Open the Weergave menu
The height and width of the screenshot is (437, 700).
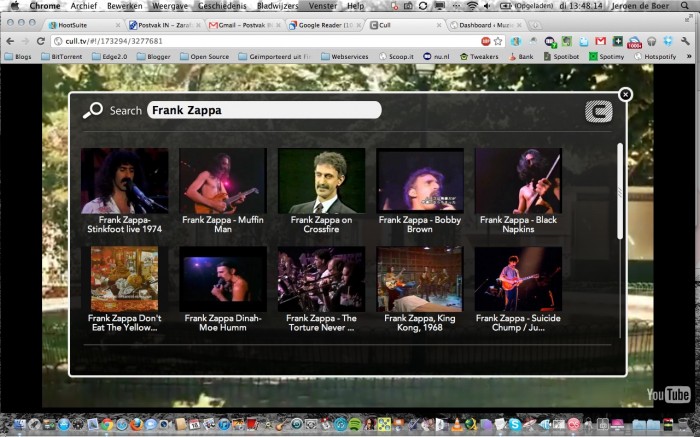pos(170,6)
